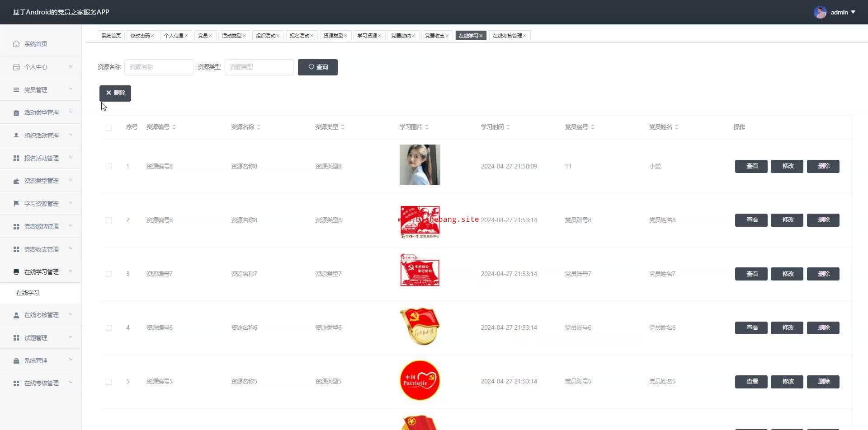
Task: Switch to the 系统首页 tab
Action: pyautogui.click(x=111, y=36)
